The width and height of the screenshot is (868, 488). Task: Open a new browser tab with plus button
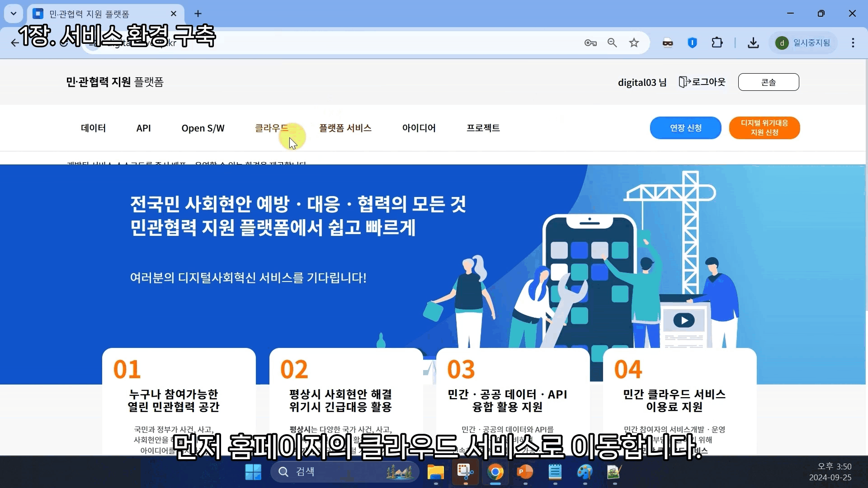pos(198,14)
